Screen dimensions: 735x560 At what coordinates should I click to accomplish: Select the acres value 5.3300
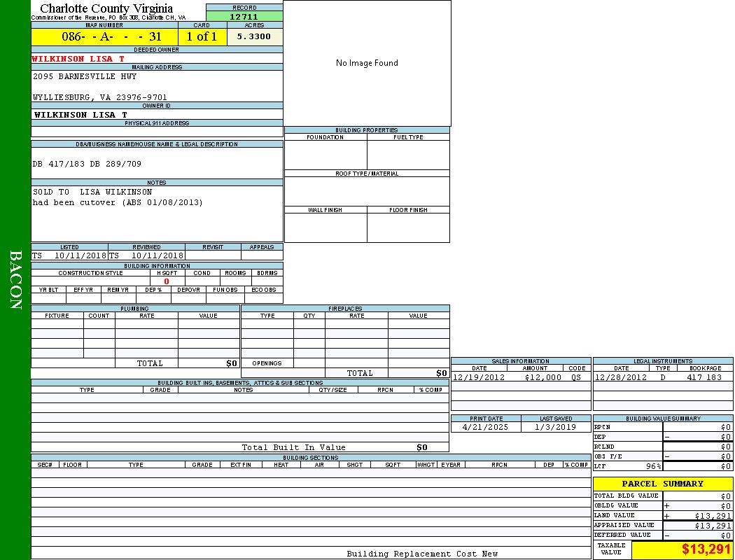pos(254,36)
